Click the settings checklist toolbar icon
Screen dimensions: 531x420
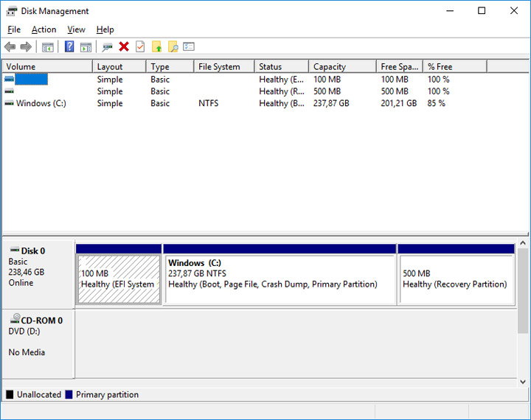pyautogui.click(x=189, y=47)
